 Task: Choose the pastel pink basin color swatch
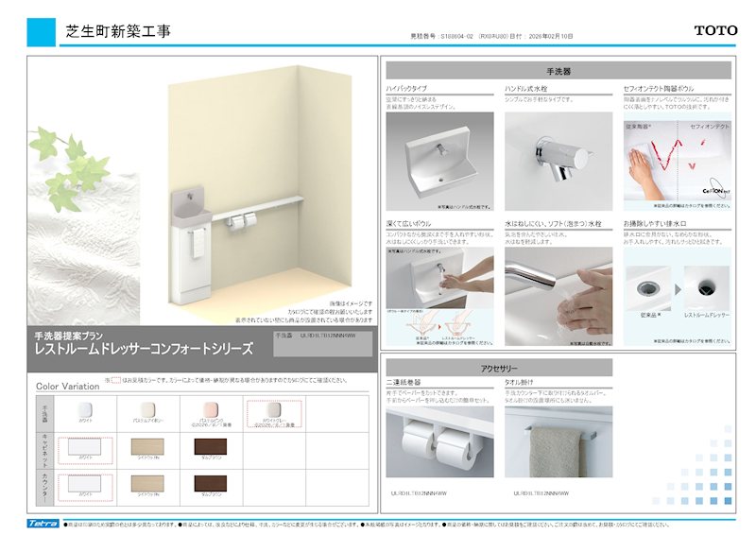[x=210, y=409]
